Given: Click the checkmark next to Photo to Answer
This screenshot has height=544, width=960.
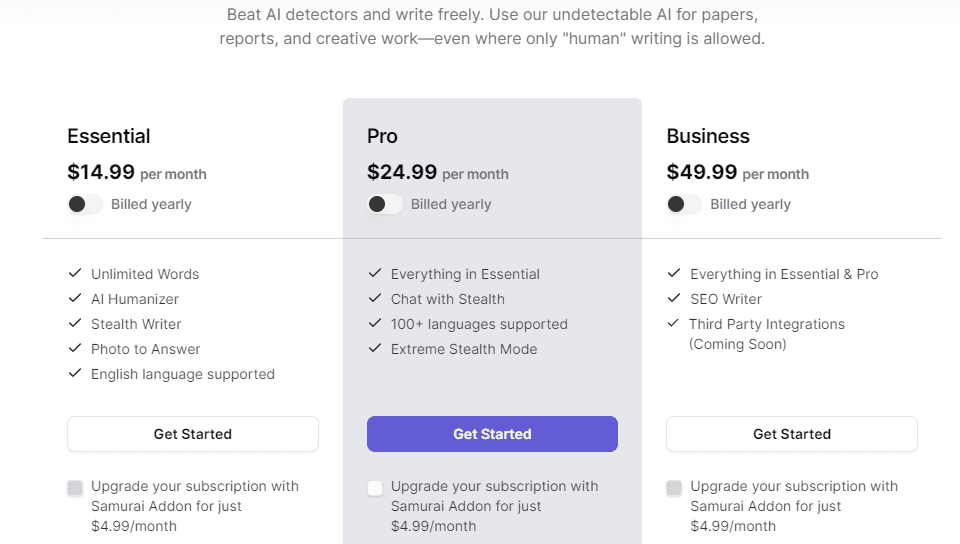Looking at the screenshot, I should click(x=75, y=348).
